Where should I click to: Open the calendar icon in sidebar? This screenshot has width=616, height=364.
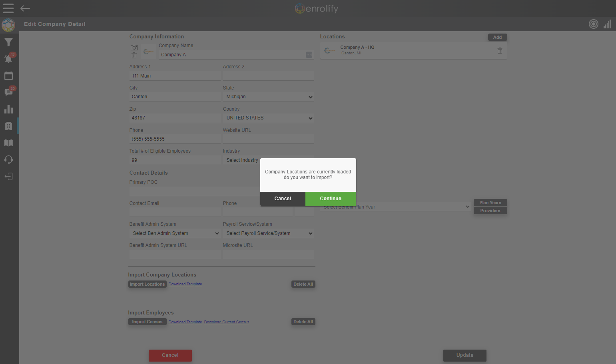pos(8,76)
